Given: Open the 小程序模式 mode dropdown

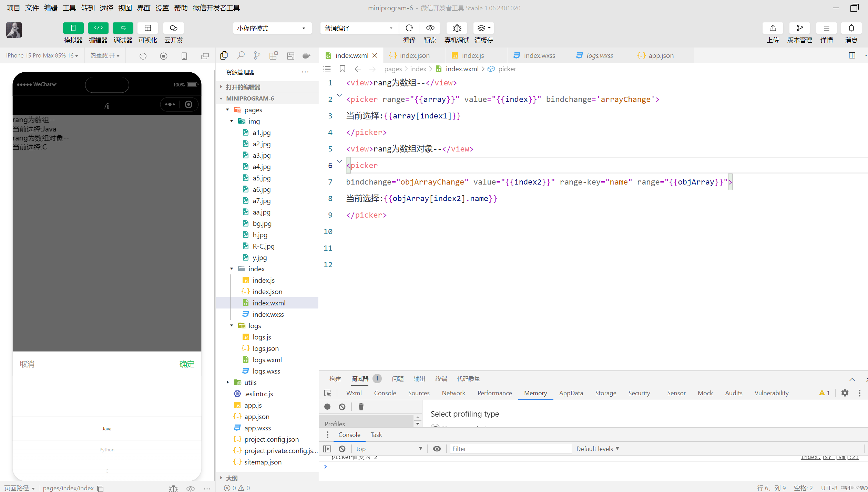Looking at the screenshot, I should (272, 28).
